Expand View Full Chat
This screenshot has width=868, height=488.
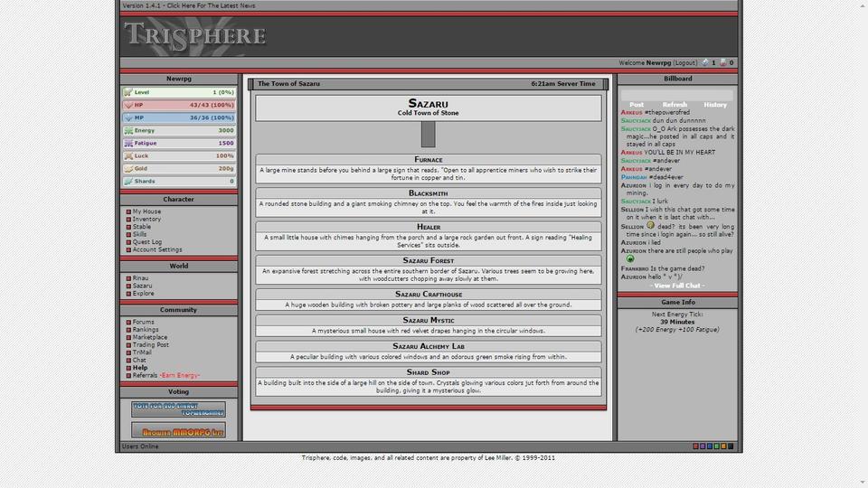677,286
